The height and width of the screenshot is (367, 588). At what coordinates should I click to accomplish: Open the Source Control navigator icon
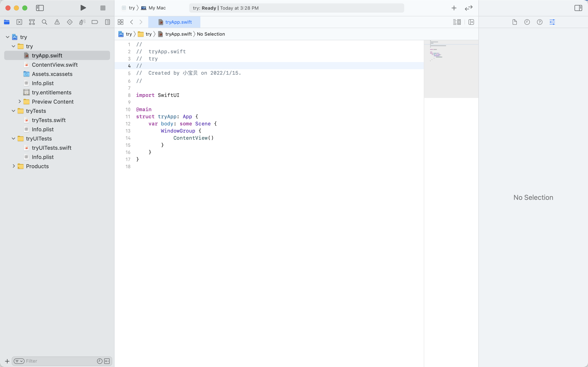(20, 22)
